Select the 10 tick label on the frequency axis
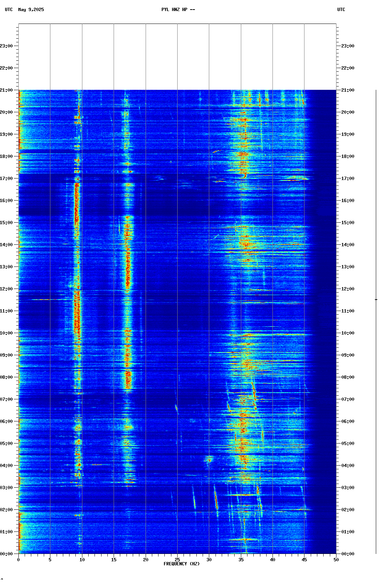This screenshot has height=583, width=392. pyautogui.click(x=82, y=560)
